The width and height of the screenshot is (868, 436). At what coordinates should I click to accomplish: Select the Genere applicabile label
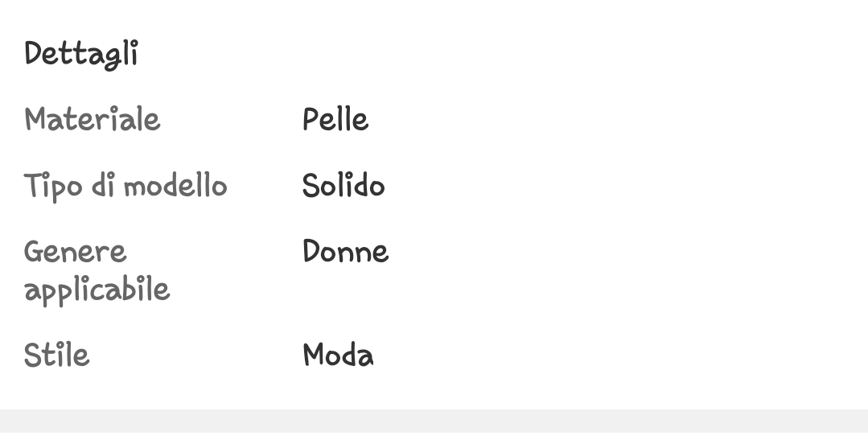(x=97, y=269)
